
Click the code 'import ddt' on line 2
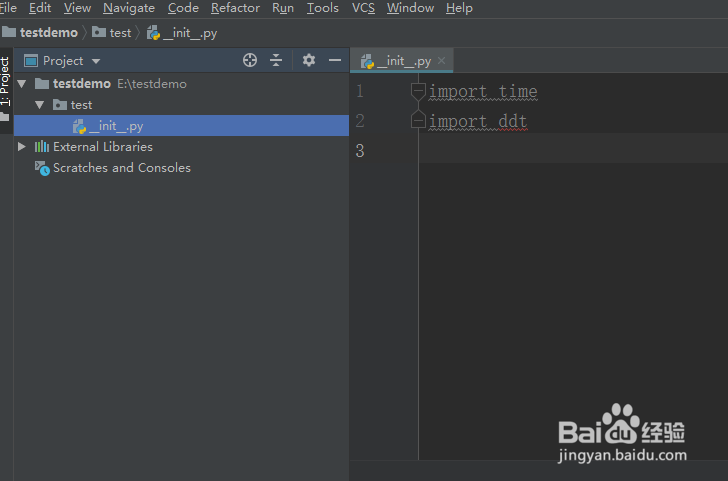478,121
